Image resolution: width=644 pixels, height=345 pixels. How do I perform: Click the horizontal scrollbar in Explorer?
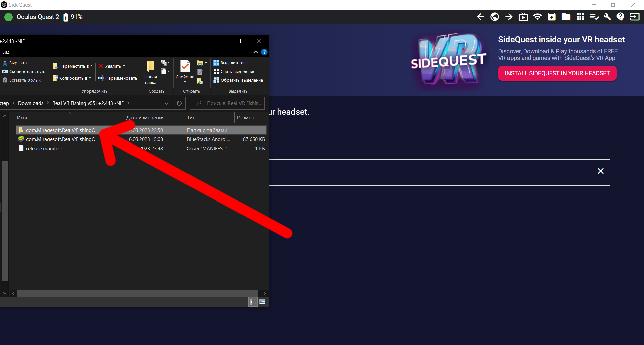138,294
